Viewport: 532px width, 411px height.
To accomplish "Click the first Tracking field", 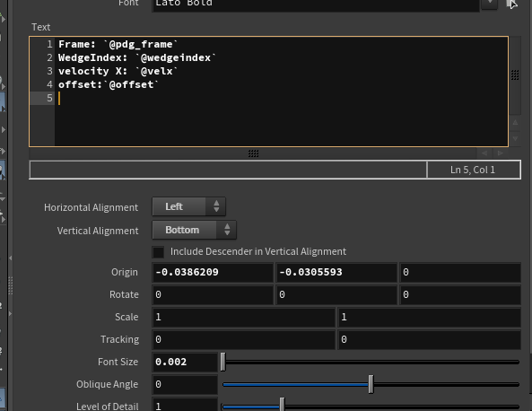I will pyautogui.click(x=243, y=339).
